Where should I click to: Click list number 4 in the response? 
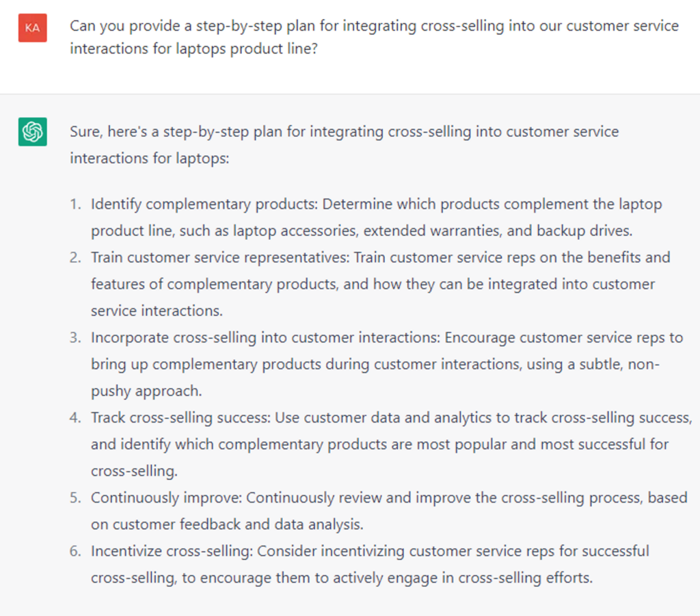click(x=75, y=418)
